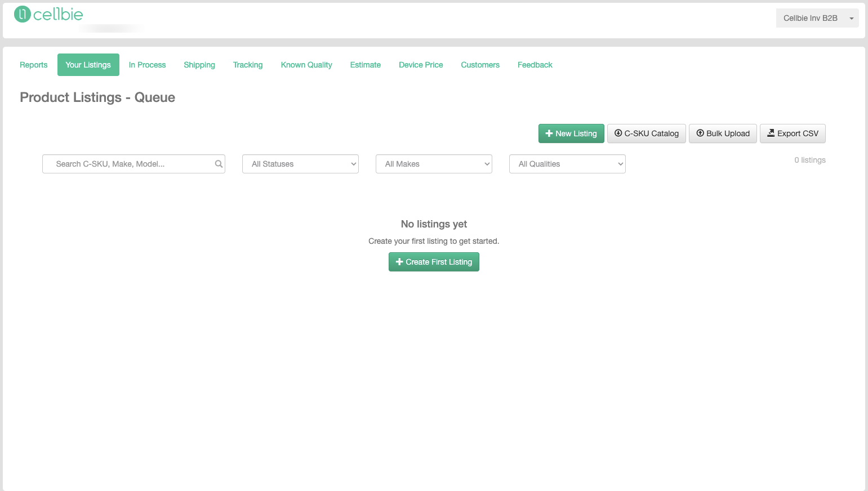Click the Cellbie logo
Screen dimensions: 868x491
[x=48, y=14]
